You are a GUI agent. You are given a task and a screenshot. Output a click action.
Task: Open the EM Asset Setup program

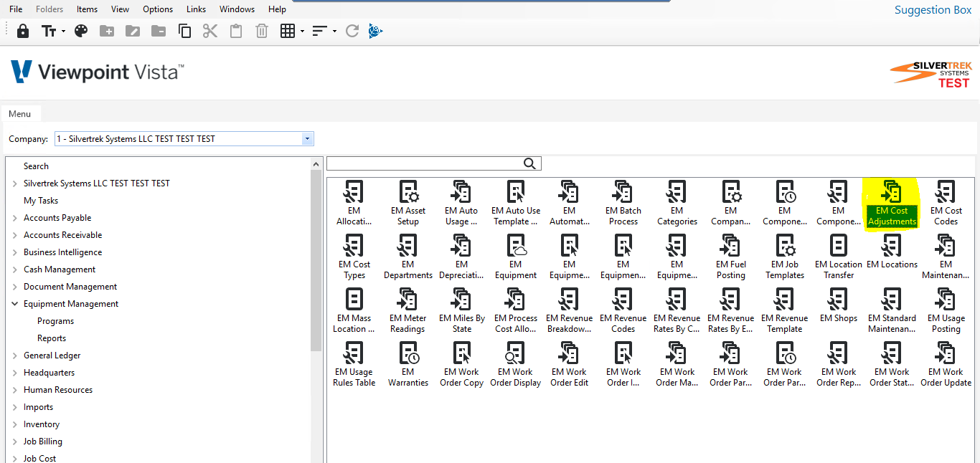pos(408,204)
